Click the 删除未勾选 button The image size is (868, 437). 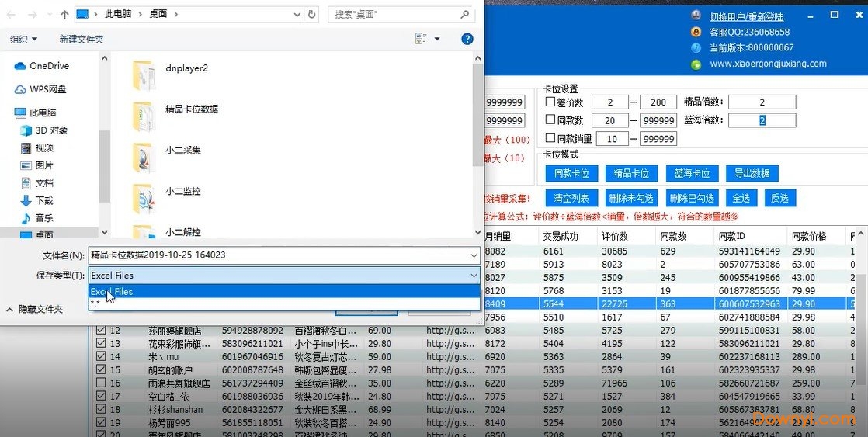click(631, 198)
